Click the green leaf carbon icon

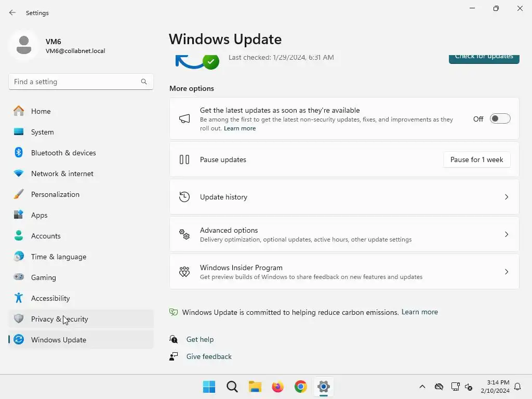(174, 312)
